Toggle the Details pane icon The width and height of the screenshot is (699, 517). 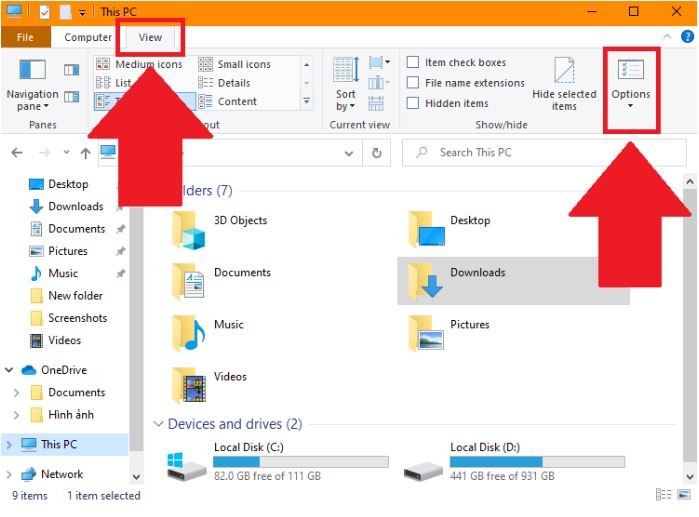pyautogui.click(x=71, y=97)
